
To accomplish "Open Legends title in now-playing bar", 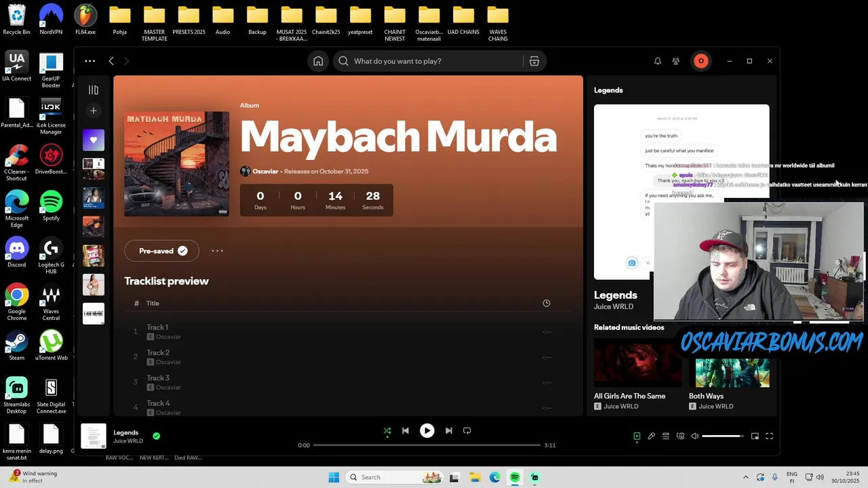I will [x=125, y=432].
